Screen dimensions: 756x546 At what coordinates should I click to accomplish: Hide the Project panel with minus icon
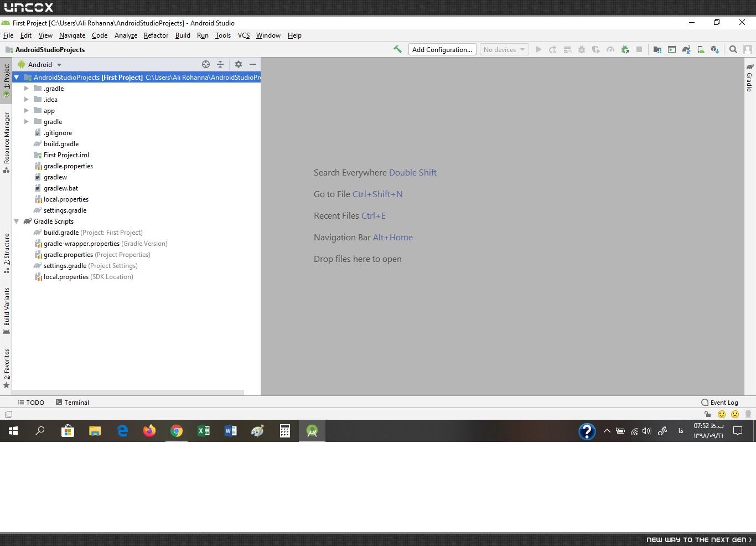click(x=253, y=64)
